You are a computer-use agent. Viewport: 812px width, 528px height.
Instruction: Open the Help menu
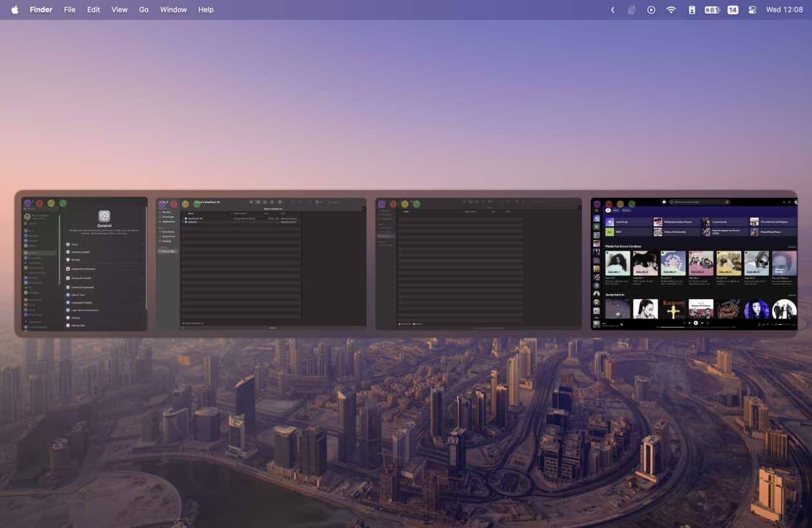pyautogui.click(x=206, y=10)
